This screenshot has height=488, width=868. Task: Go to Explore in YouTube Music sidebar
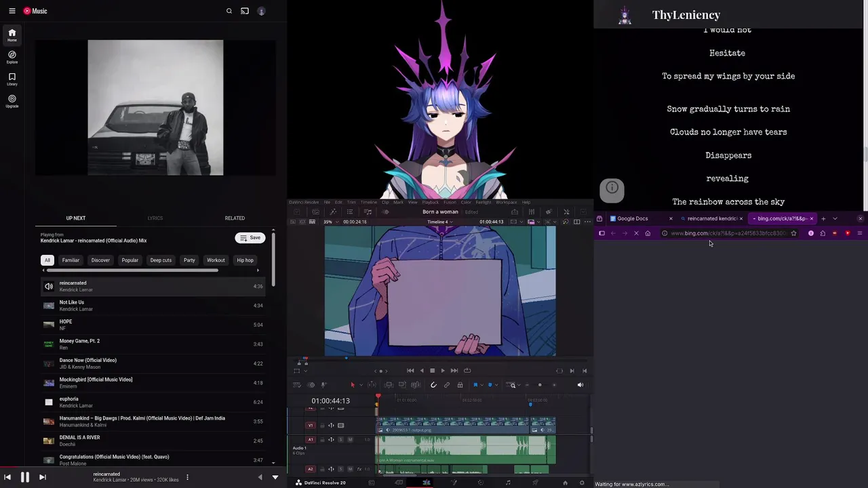click(12, 57)
